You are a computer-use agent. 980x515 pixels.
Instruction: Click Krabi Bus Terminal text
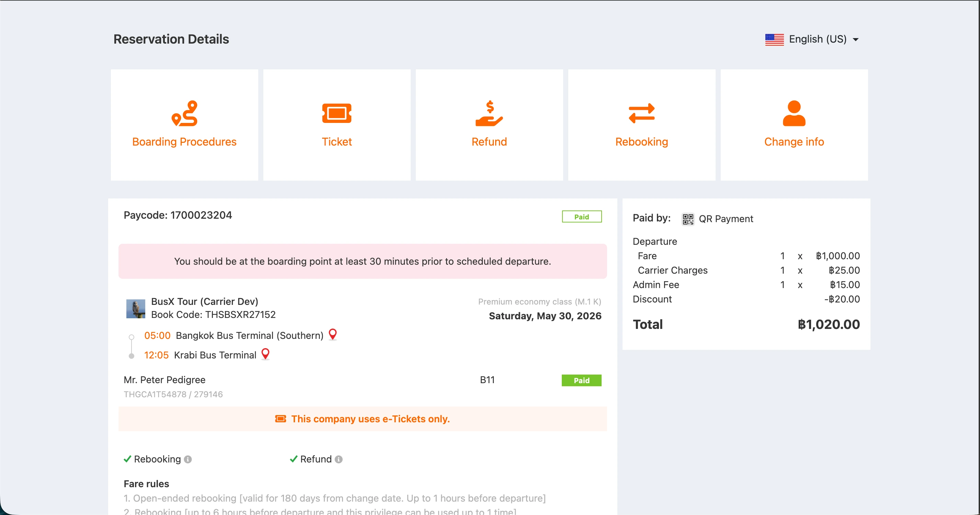215,355
